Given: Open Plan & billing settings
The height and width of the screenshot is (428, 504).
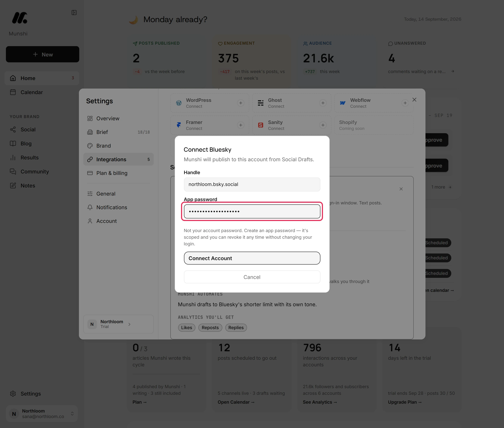Looking at the screenshot, I should (119, 173).
